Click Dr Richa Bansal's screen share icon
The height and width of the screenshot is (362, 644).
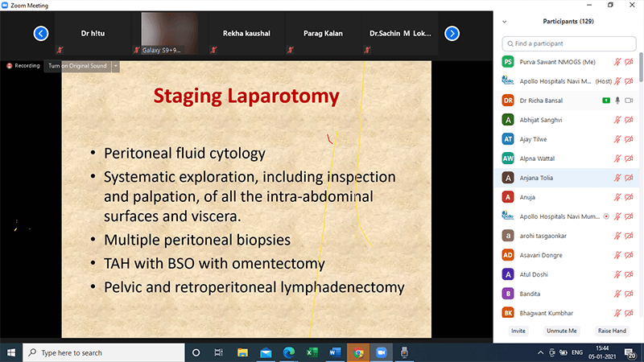pyautogui.click(x=605, y=101)
